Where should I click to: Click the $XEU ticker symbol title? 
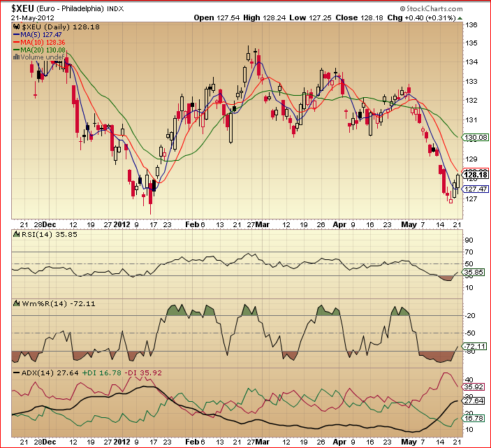[x=22, y=8]
